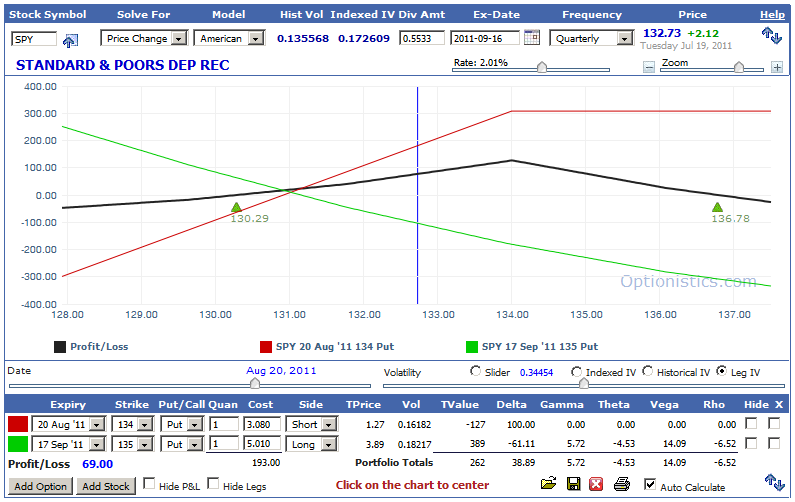This screenshot has width=795, height=502.
Task: Click the refresh arrows icon next to Auto Calculate
Action: click(x=774, y=482)
